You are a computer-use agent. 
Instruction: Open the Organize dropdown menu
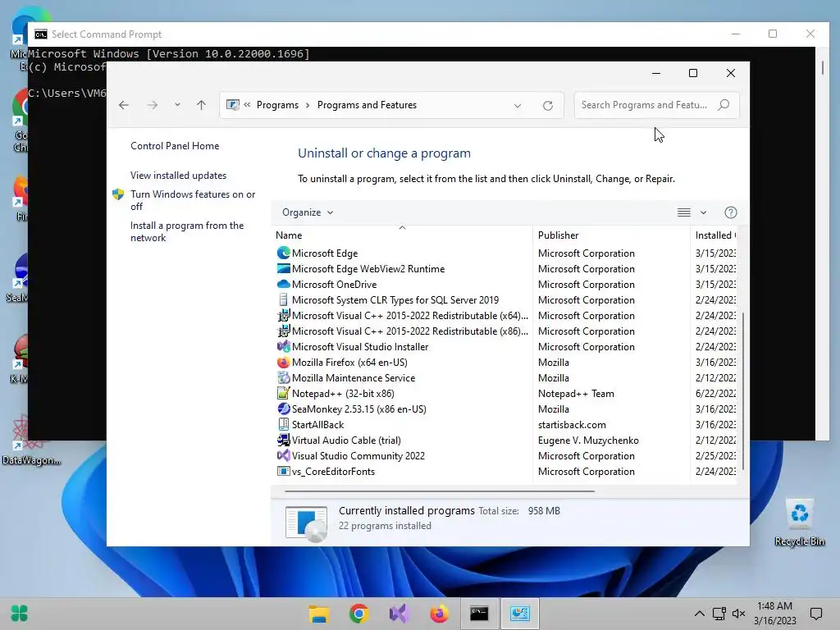pos(308,212)
